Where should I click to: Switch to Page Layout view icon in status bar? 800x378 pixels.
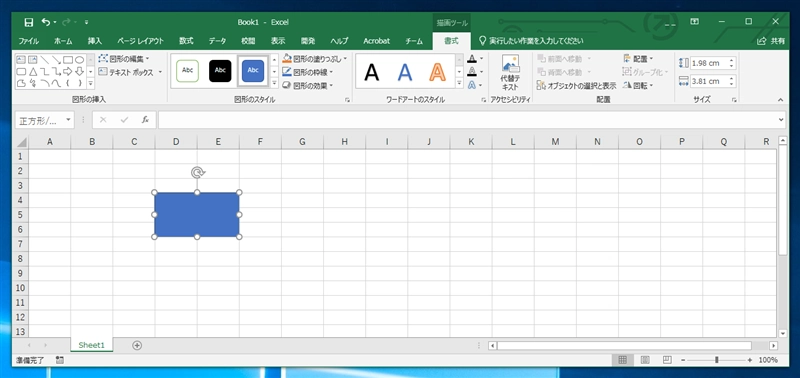click(645, 360)
